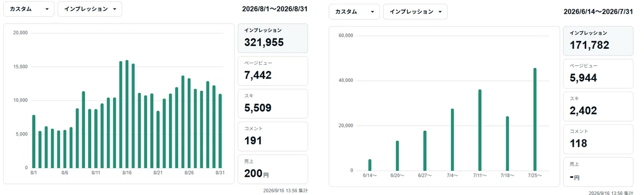644x195 pixels.
Task: Click the 10,000 y-axis label
Action: (x=20, y=101)
